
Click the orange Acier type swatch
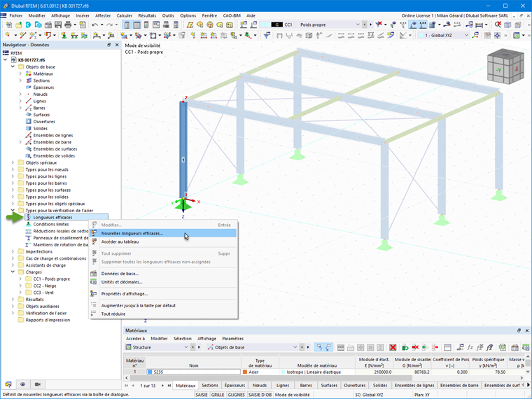[x=245, y=372]
